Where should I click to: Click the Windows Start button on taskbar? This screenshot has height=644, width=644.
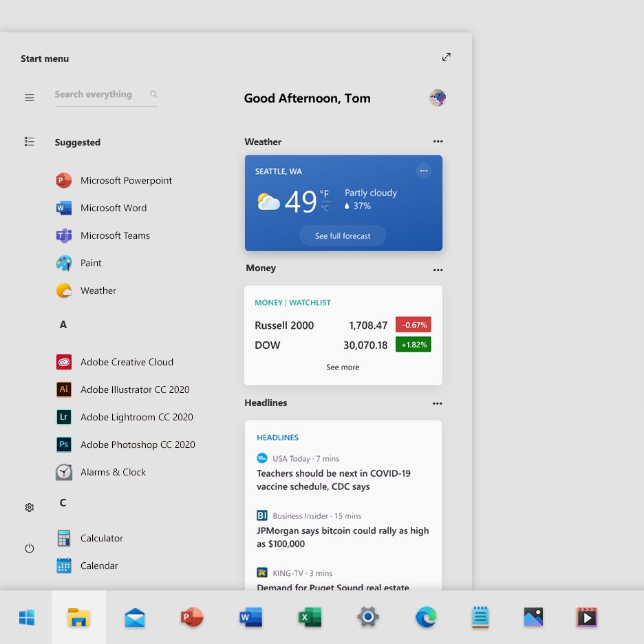[27, 617]
